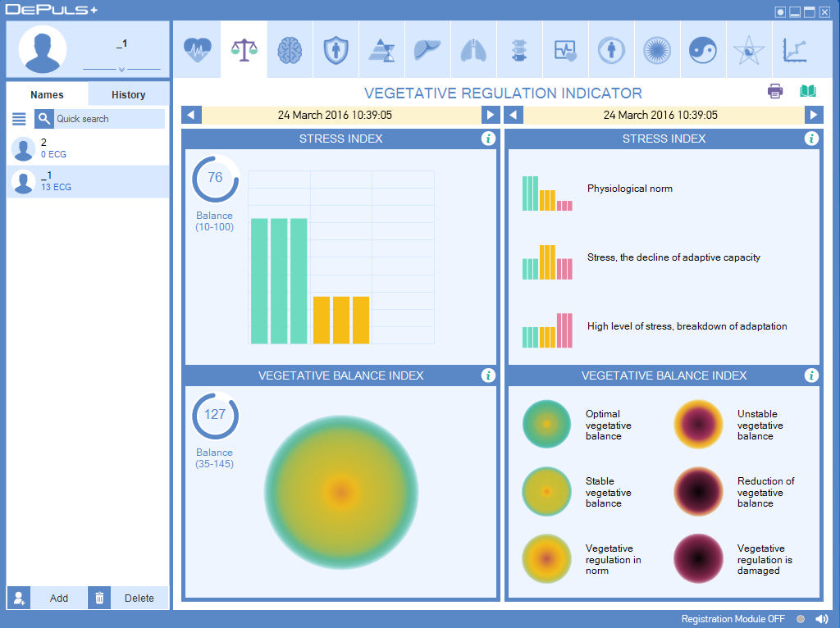840x628 pixels.
Task: Select the yin-yang module icon
Action: click(x=703, y=50)
